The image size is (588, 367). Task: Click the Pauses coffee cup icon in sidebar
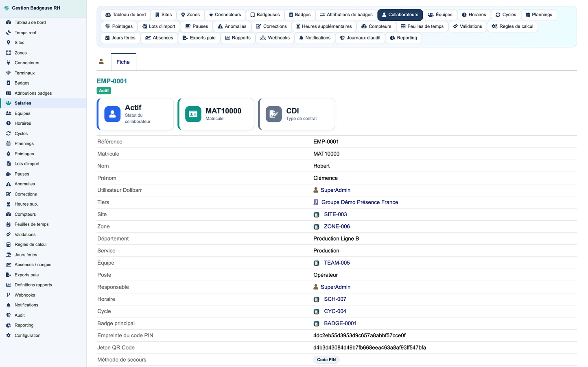(x=8, y=174)
